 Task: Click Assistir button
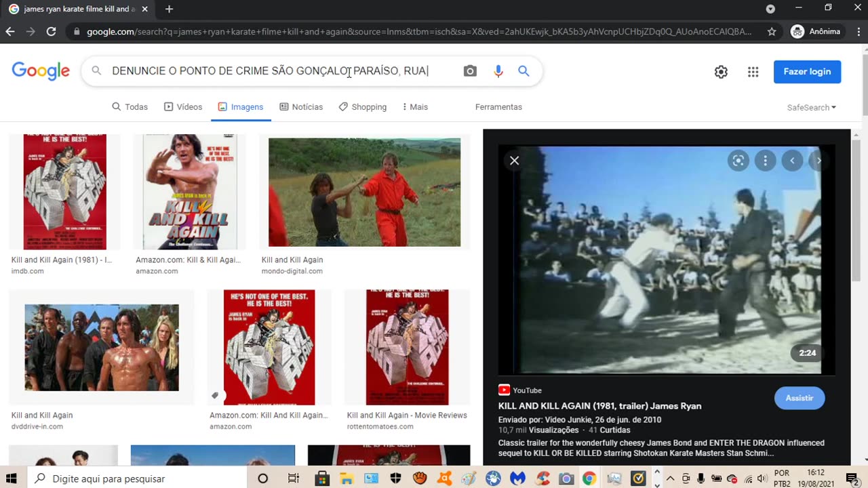[800, 398]
